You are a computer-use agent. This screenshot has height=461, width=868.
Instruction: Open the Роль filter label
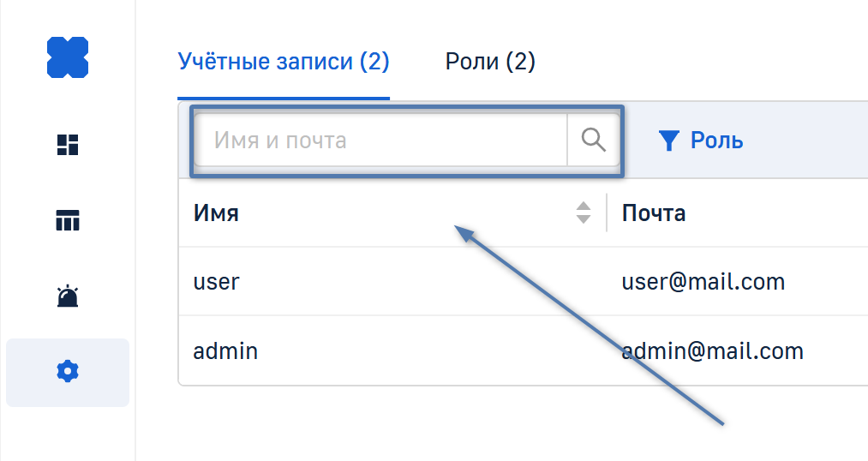pyautogui.click(x=717, y=141)
